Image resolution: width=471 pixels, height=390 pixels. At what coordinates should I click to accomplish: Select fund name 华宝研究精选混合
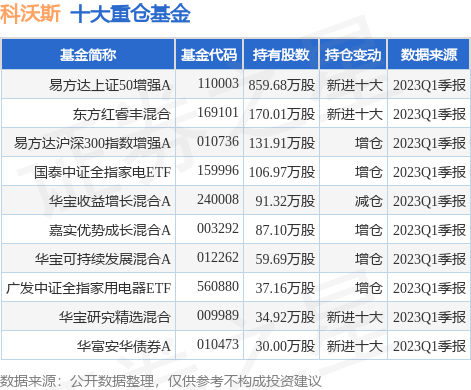click(x=115, y=317)
